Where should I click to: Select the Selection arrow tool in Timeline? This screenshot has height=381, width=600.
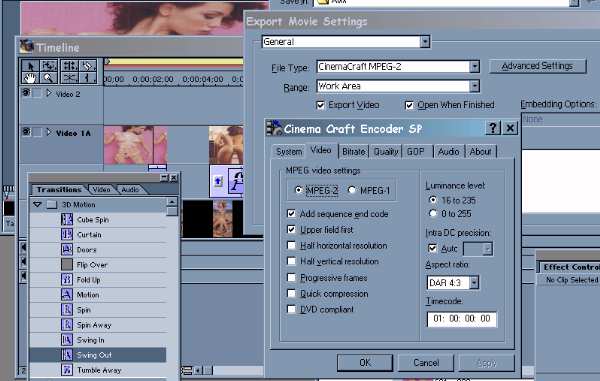30,65
